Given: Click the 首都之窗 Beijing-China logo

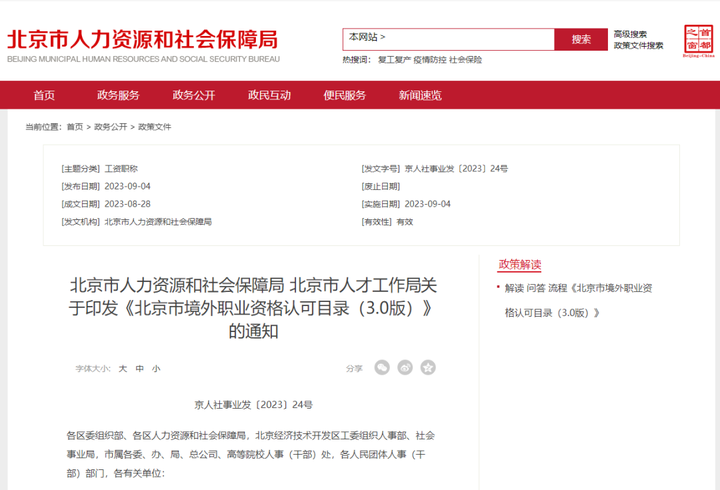Looking at the screenshot, I should point(698,41).
